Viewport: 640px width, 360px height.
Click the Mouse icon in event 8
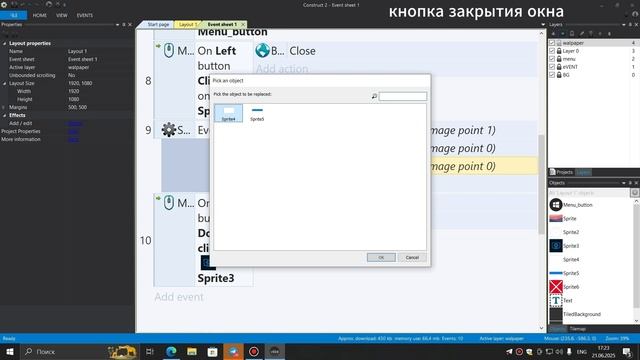pos(169,51)
